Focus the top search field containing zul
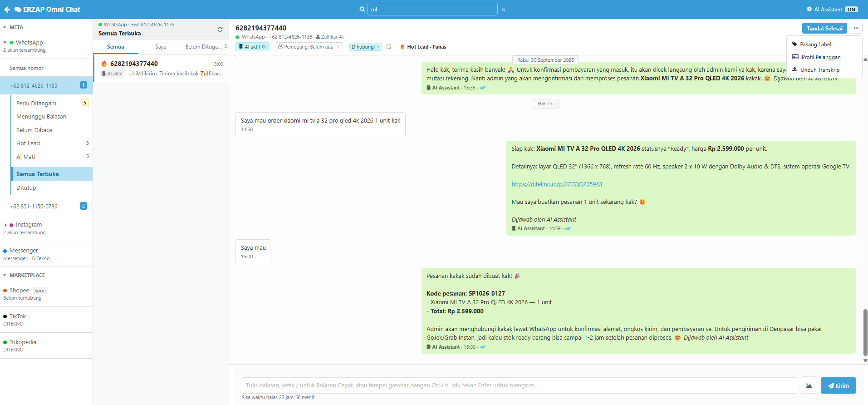This screenshot has width=868, height=405. pyautogui.click(x=432, y=9)
